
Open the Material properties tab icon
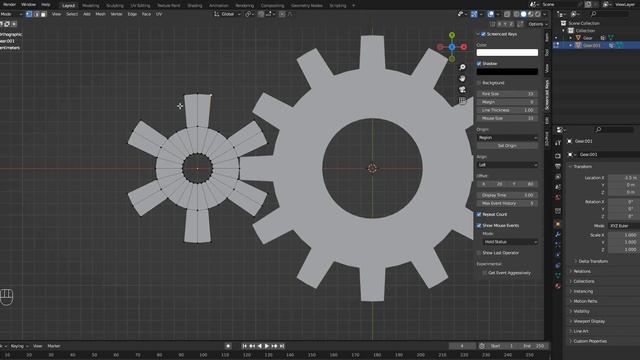558,286
